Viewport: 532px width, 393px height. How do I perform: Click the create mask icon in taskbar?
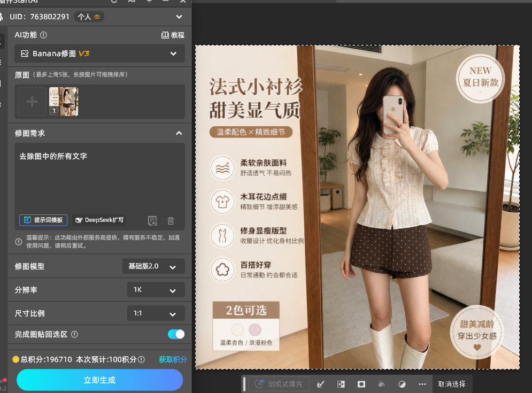click(361, 384)
